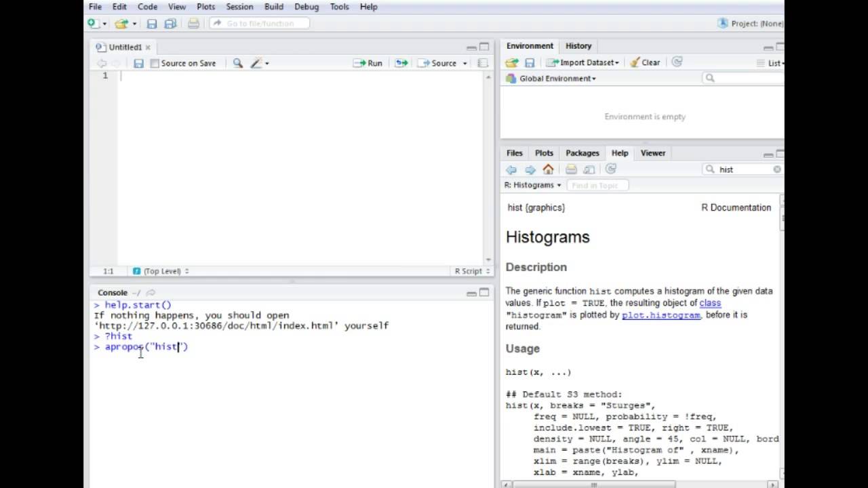This screenshot has height=488, width=868.
Task: Show help in new window icon
Action: click(x=589, y=169)
